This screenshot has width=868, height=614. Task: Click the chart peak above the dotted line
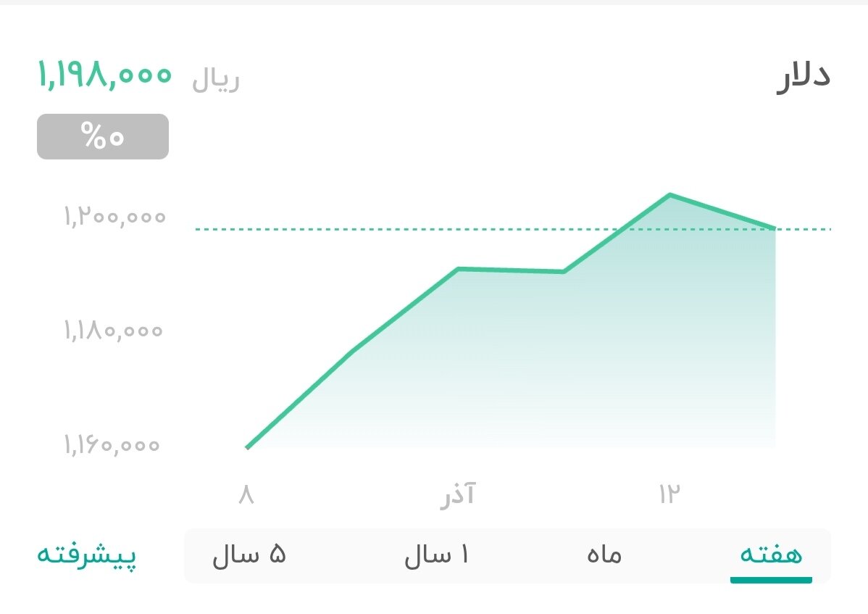[x=670, y=196]
